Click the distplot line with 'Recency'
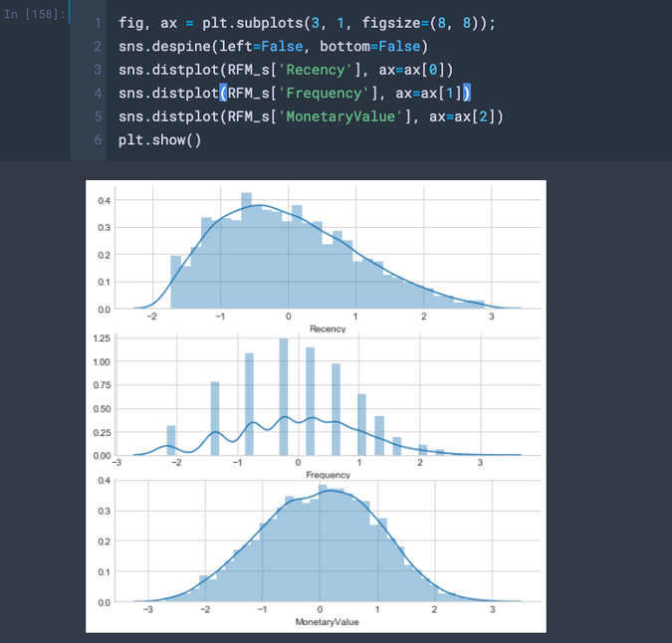 pos(286,70)
